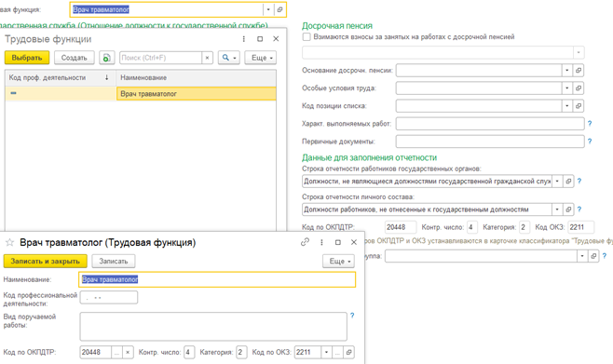Click the Код профессиональной деятельности field
The height and width of the screenshot is (364, 613).
tap(109, 297)
